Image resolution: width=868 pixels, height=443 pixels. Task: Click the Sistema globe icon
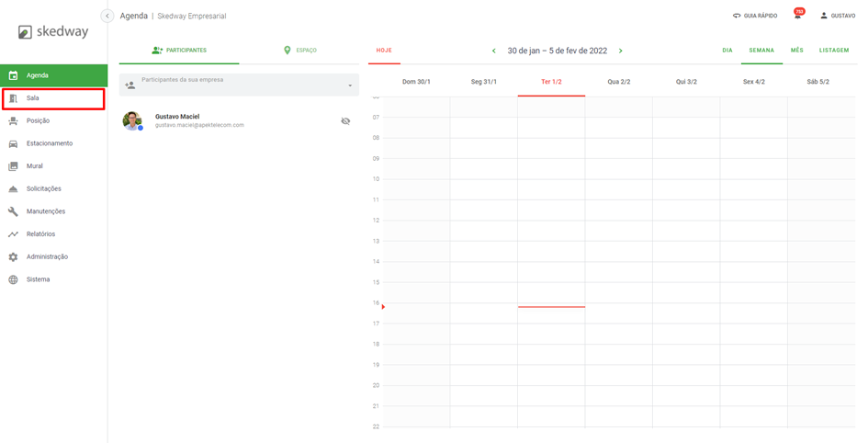[13, 279]
